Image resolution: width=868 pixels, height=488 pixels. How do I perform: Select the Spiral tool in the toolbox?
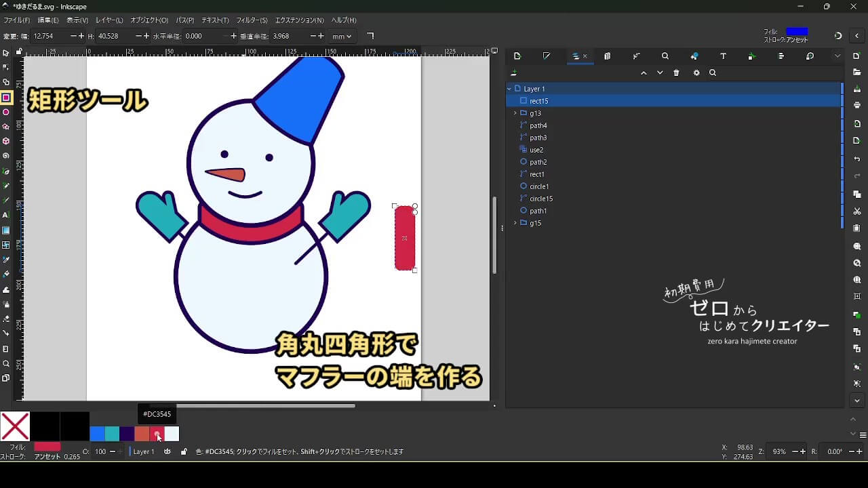point(6,156)
